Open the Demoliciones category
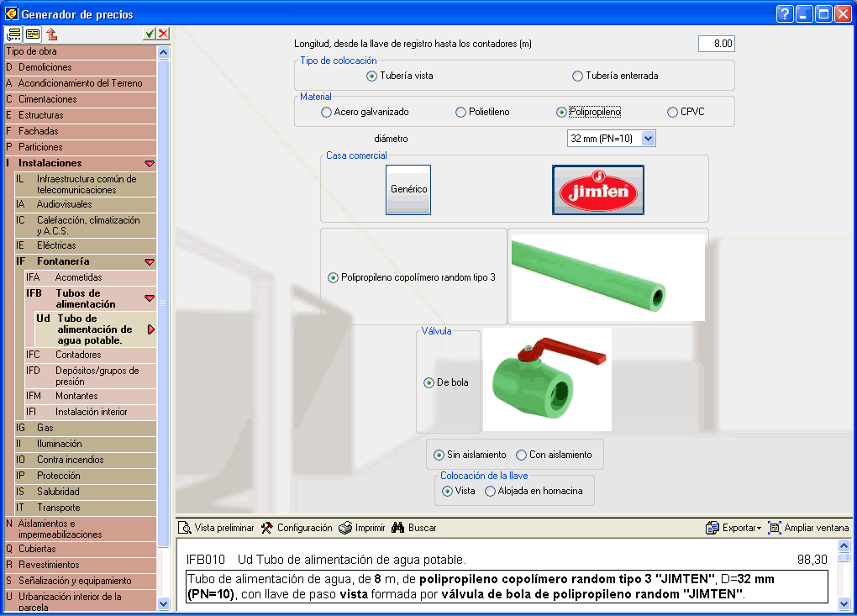 pos(81,67)
